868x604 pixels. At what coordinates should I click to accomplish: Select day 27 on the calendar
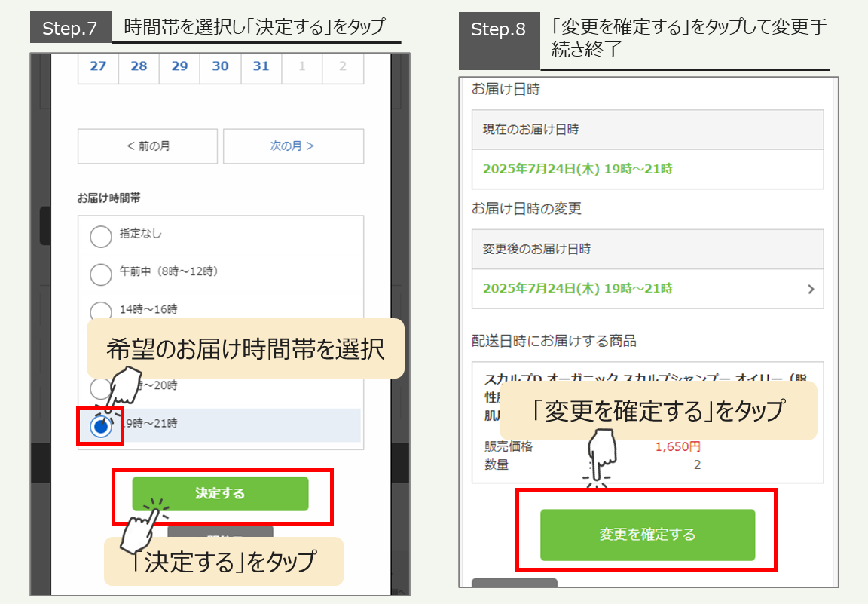[98, 67]
